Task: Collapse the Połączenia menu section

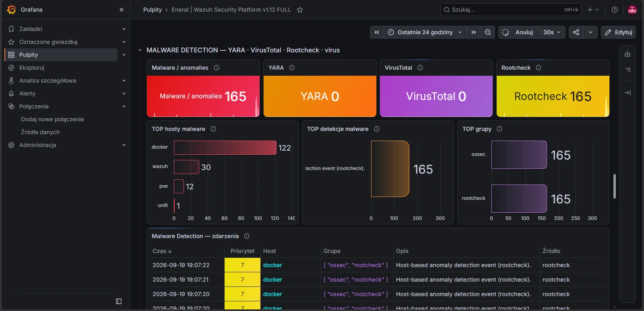Action: [x=124, y=106]
